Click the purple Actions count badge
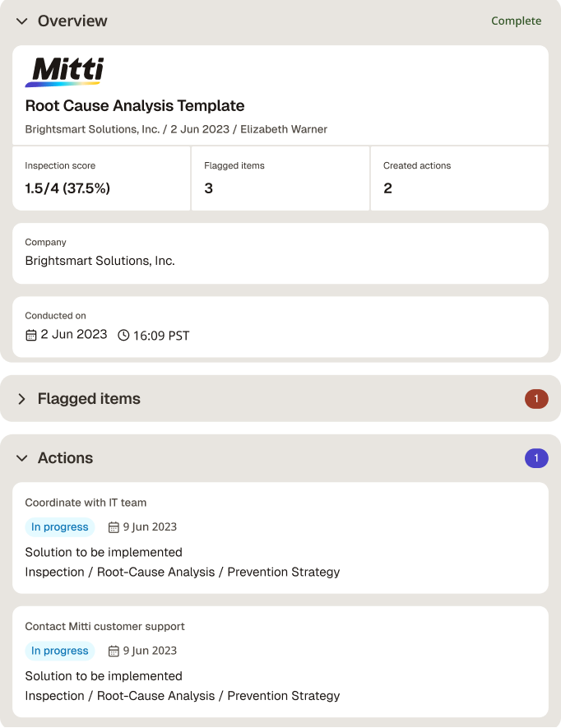Screen dimensions: 561x728 point(536,458)
